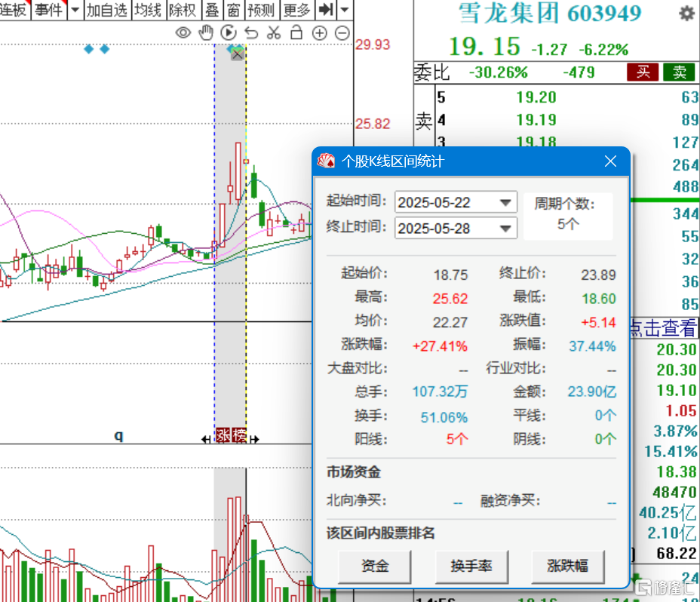Click the right interval handle arrow beside 张榜
This screenshot has height=602, width=700.
[x=254, y=440]
